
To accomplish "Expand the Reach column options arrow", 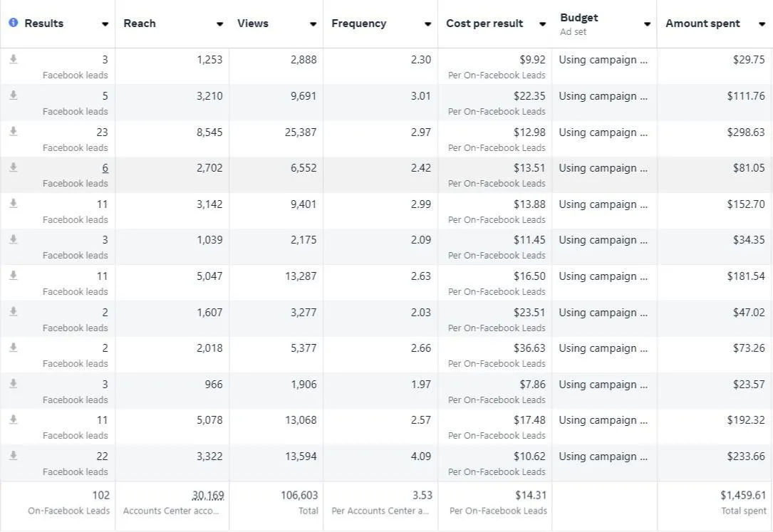I will 219,24.
